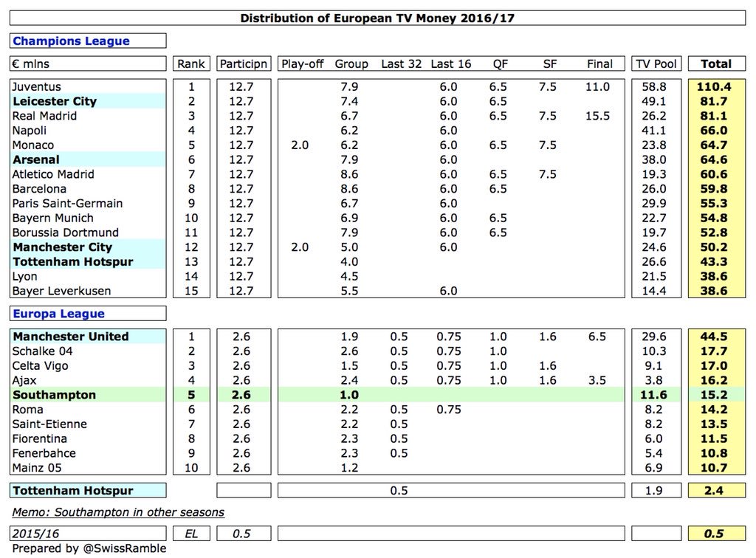
Task: Select the 'Manchester City' team name
Action: point(62,247)
